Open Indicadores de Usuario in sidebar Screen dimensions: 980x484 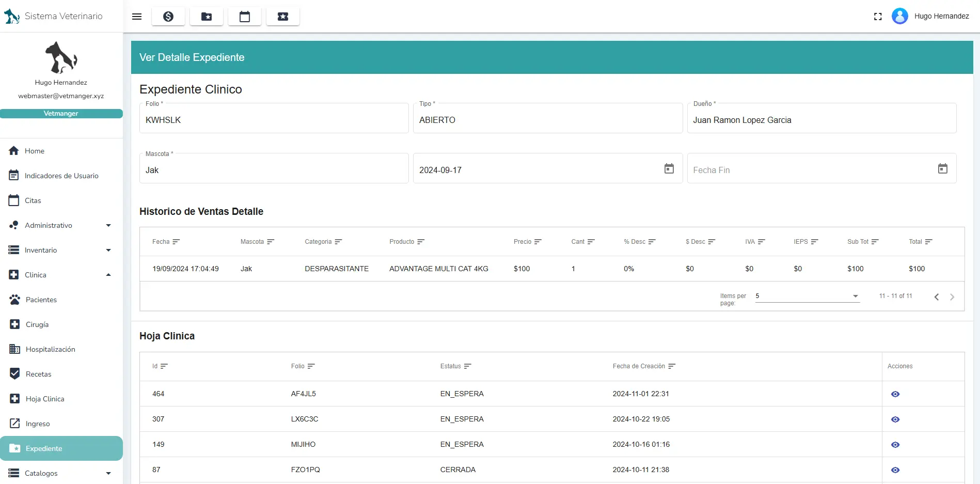coord(61,176)
